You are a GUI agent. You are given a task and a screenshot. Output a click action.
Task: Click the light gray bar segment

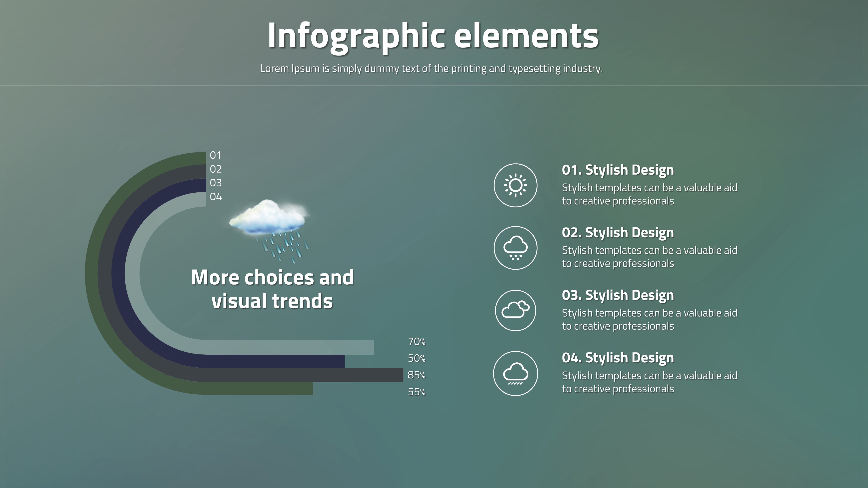point(290,347)
